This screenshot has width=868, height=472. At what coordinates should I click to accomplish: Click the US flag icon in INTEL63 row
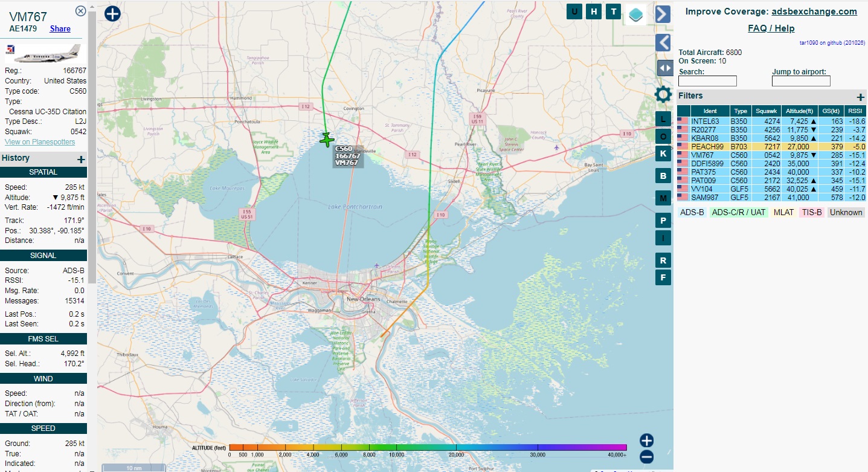tap(683, 121)
